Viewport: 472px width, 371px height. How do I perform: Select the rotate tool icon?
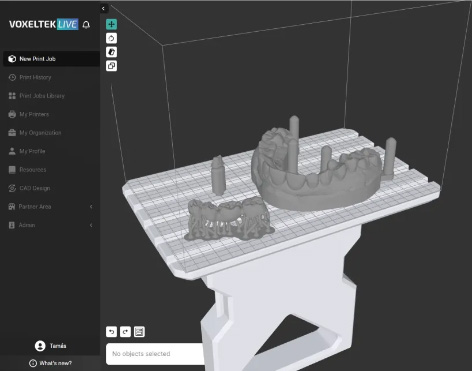[111, 38]
